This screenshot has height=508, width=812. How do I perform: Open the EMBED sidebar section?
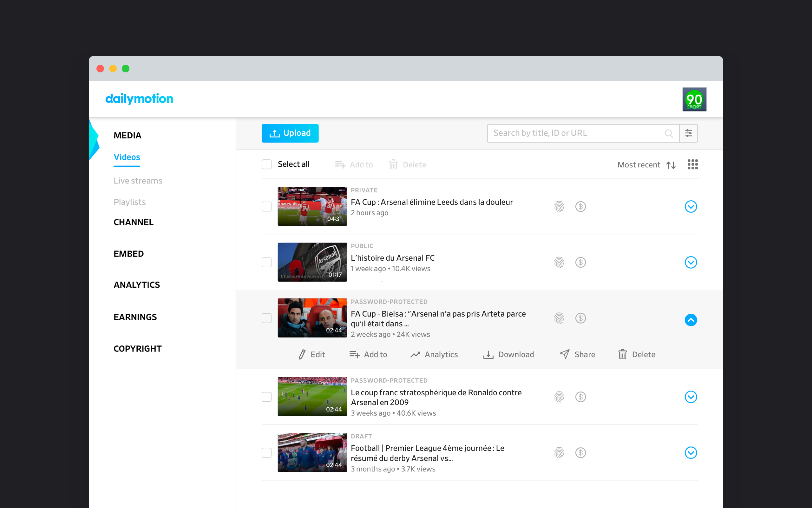click(x=128, y=254)
